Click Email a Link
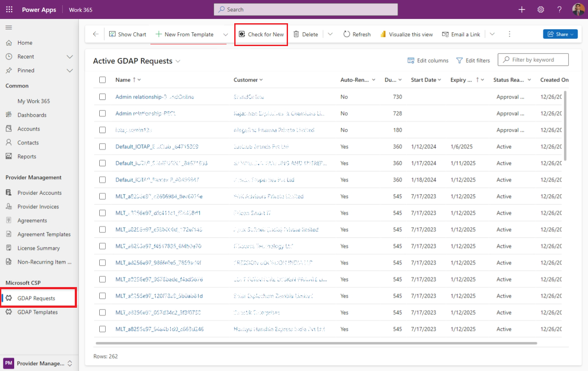The image size is (588, 371). [461, 34]
